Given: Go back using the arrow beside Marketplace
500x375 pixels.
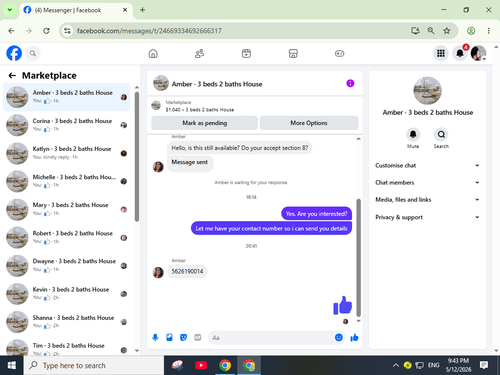Looking at the screenshot, I should (x=12, y=76).
